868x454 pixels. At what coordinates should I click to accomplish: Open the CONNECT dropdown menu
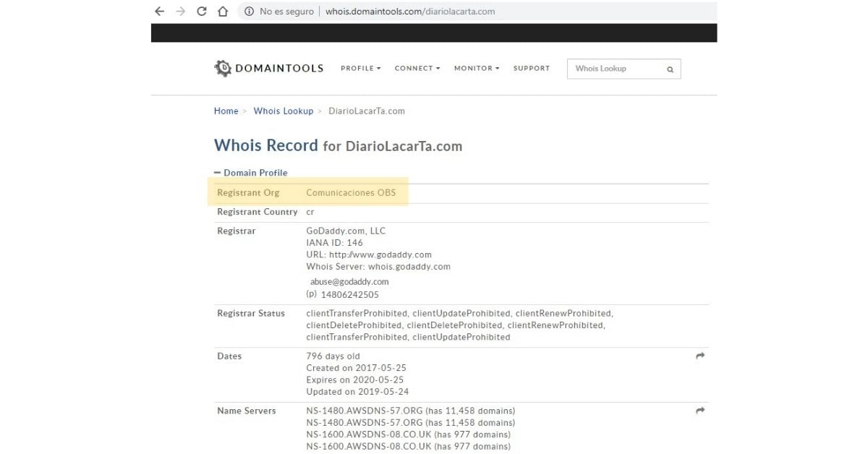point(417,69)
